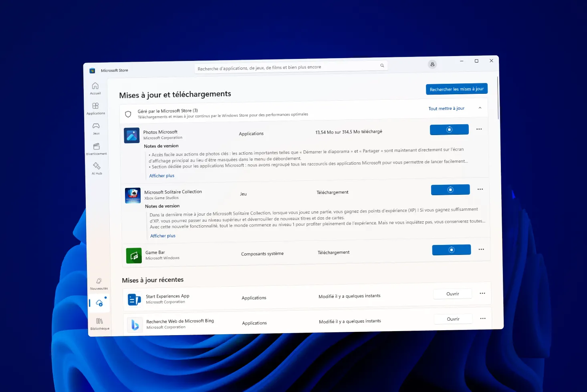
Task: Open more options for Solitaire Collection
Action: [480, 189]
